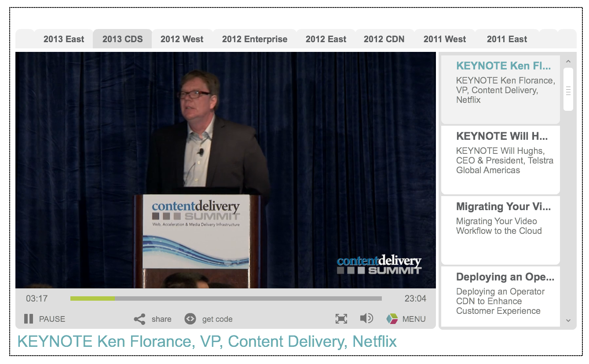This screenshot has width=589, height=364.
Task: Open the colorful MENU cube icon
Action: pos(392,319)
